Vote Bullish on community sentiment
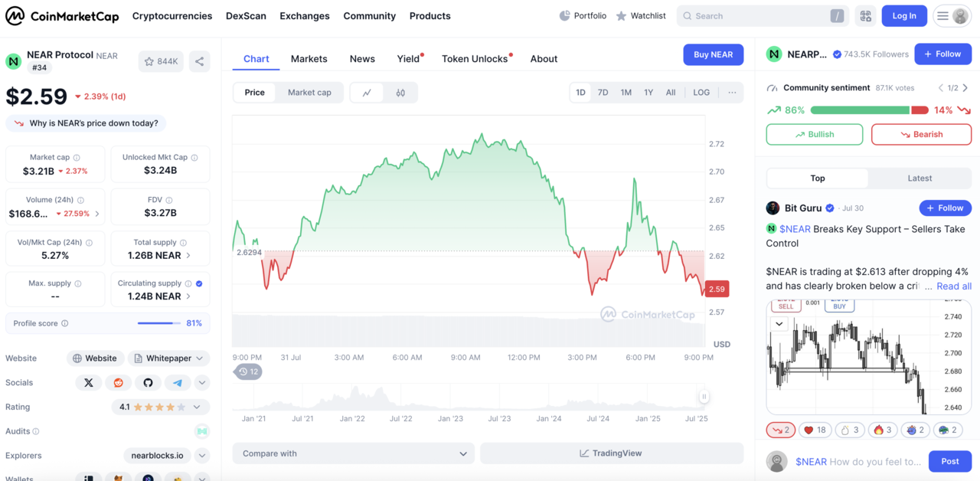This screenshot has width=980, height=481. point(814,134)
